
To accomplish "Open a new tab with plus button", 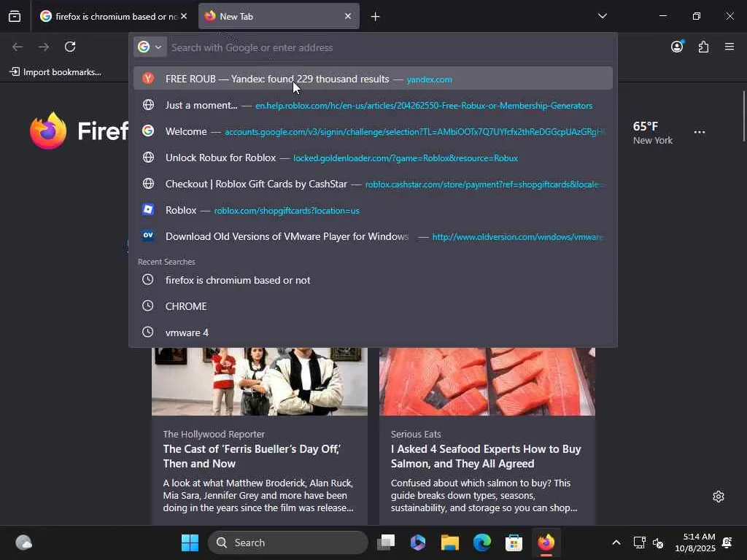I will (376, 17).
